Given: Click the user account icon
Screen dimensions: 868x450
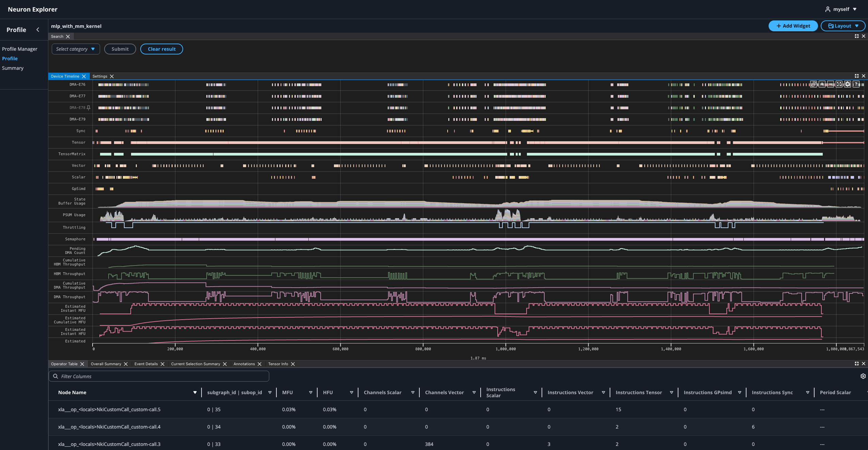Looking at the screenshot, I should coord(828,9).
